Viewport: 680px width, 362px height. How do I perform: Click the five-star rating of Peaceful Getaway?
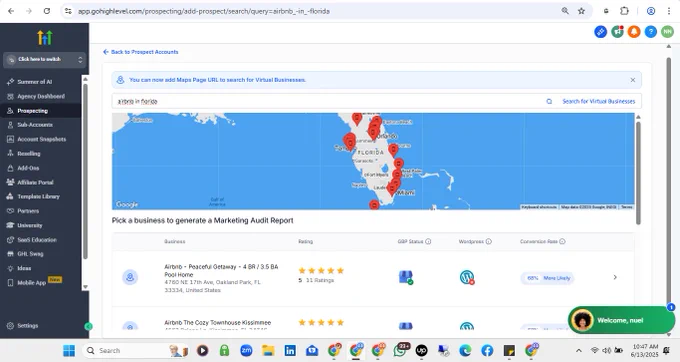click(x=321, y=271)
